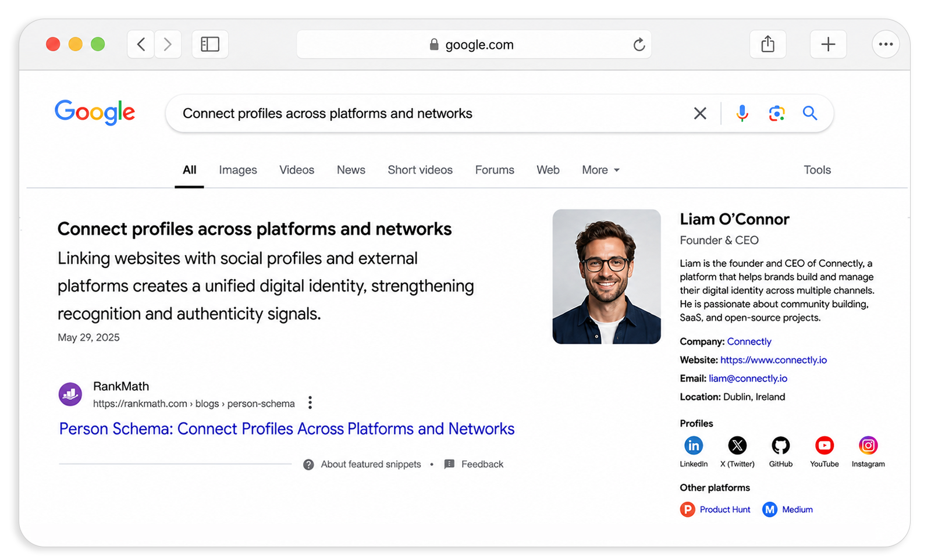Click the rankmath.com blogs person-schema URL breadcrumb
The width and height of the screenshot is (931, 560).
point(194,404)
